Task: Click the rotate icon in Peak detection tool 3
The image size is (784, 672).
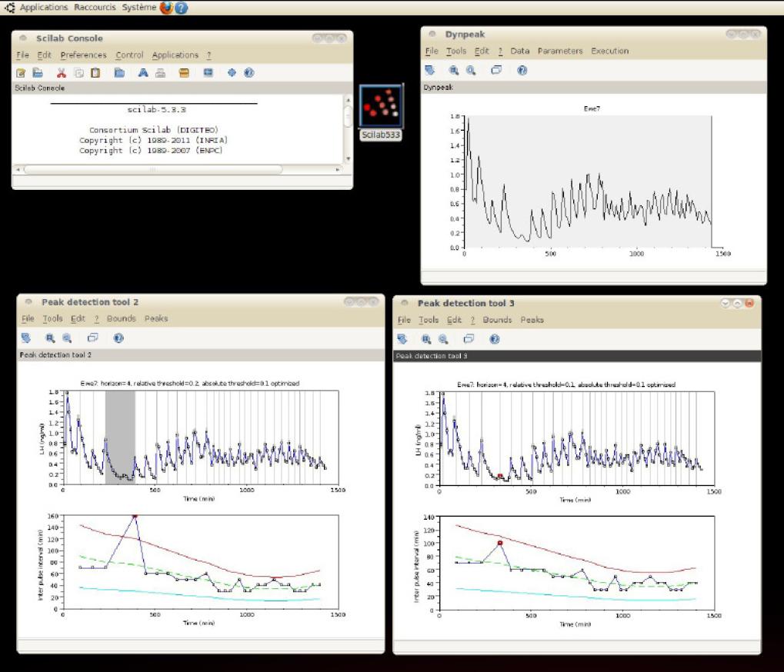Action: point(402,340)
